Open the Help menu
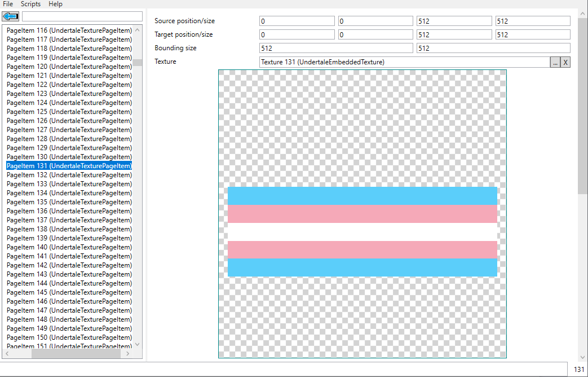Viewport: 588px width, 377px height. pyautogui.click(x=55, y=4)
